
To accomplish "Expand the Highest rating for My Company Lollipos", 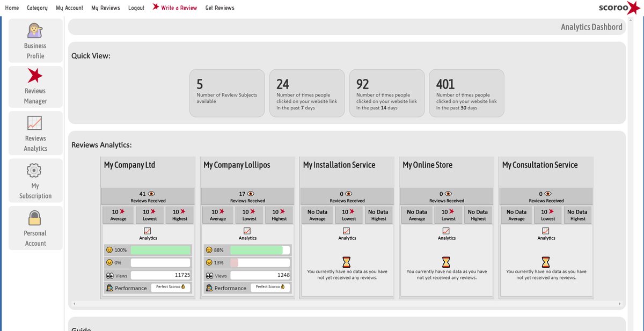I will point(279,214).
